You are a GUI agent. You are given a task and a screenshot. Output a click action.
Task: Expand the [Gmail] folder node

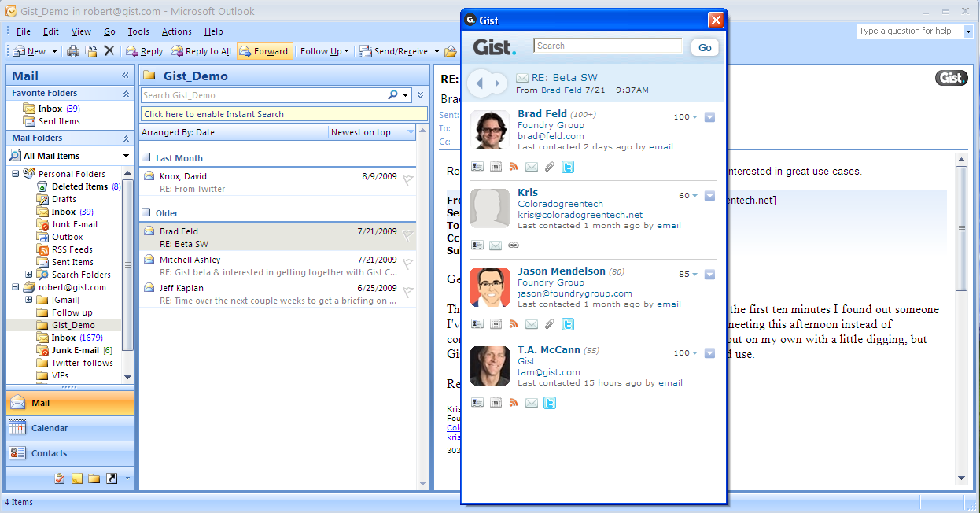[x=29, y=300]
